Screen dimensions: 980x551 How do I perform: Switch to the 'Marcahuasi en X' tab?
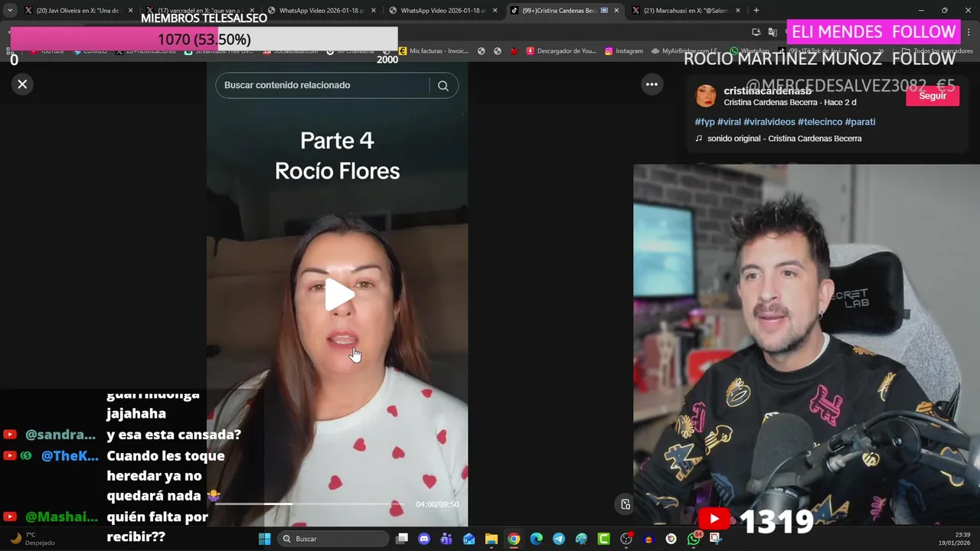[x=686, y=11]
